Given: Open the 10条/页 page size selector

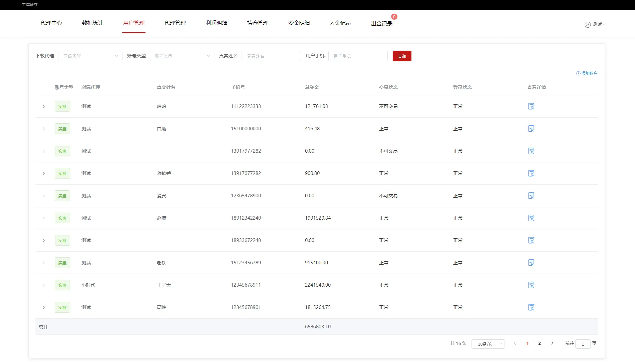Looking at the screenshot, I should [x=488, y=344].
